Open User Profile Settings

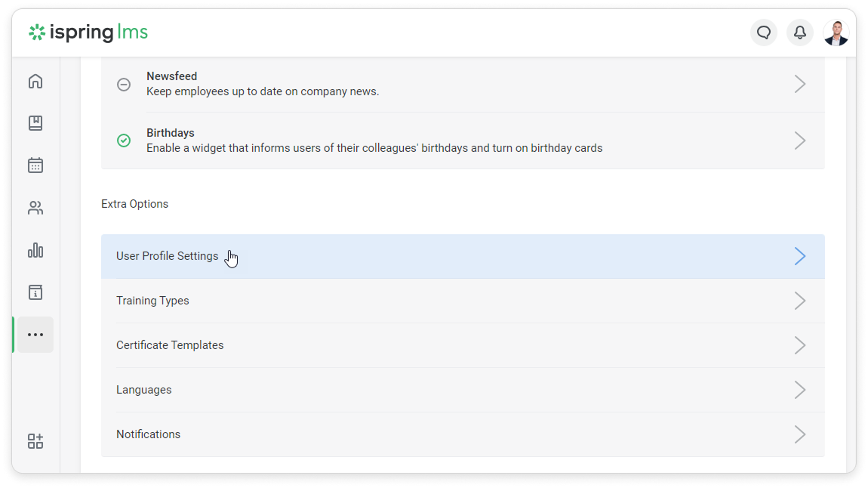point(168,256)
